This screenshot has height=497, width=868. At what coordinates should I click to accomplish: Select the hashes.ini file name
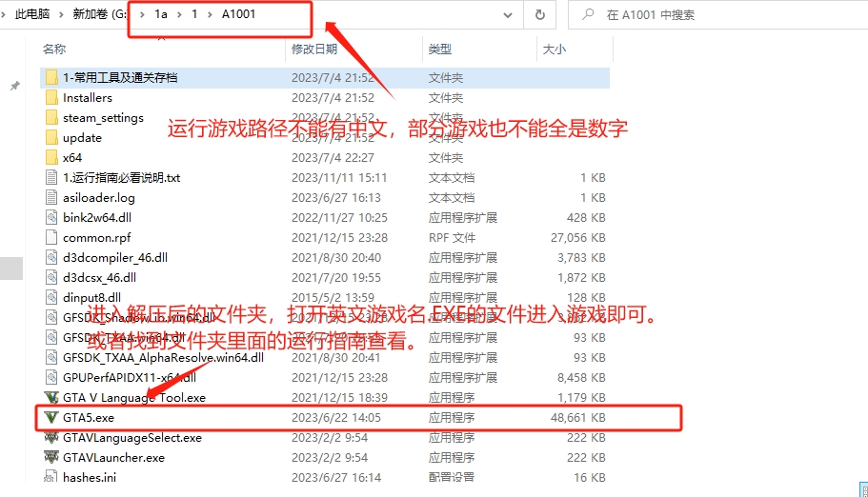[90, 477]
